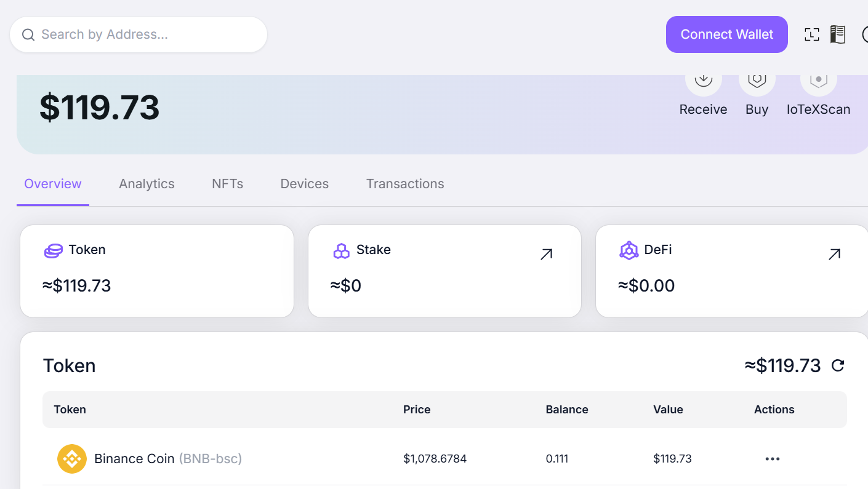868x489 pixels.
Task: Select the Token summary card
Action: 157,271
